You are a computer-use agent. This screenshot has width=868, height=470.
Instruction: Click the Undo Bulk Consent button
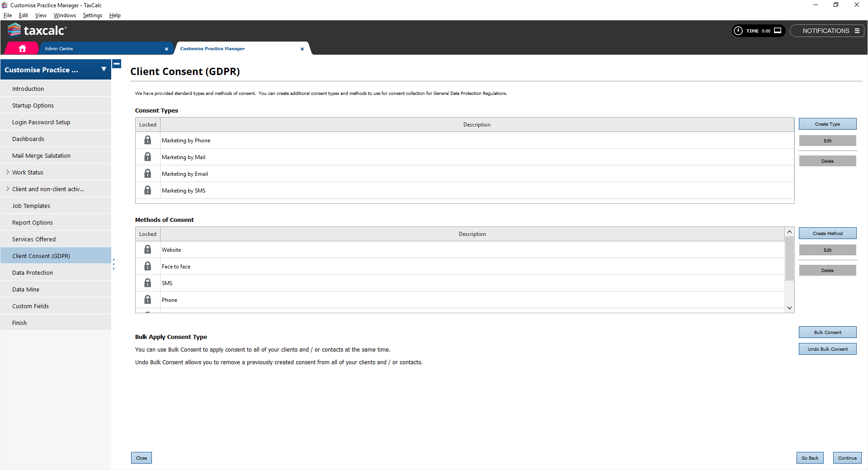click(x=827, y=349)
